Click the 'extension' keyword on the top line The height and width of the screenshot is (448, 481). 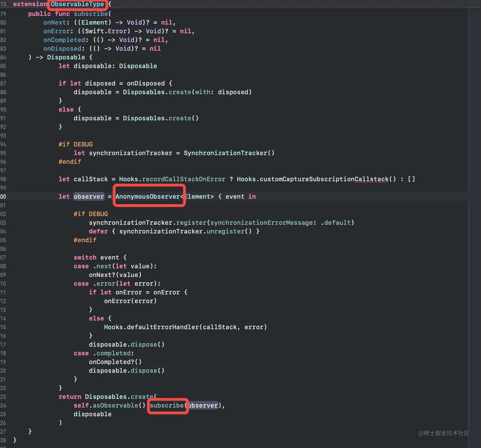[x=30, y=4]
